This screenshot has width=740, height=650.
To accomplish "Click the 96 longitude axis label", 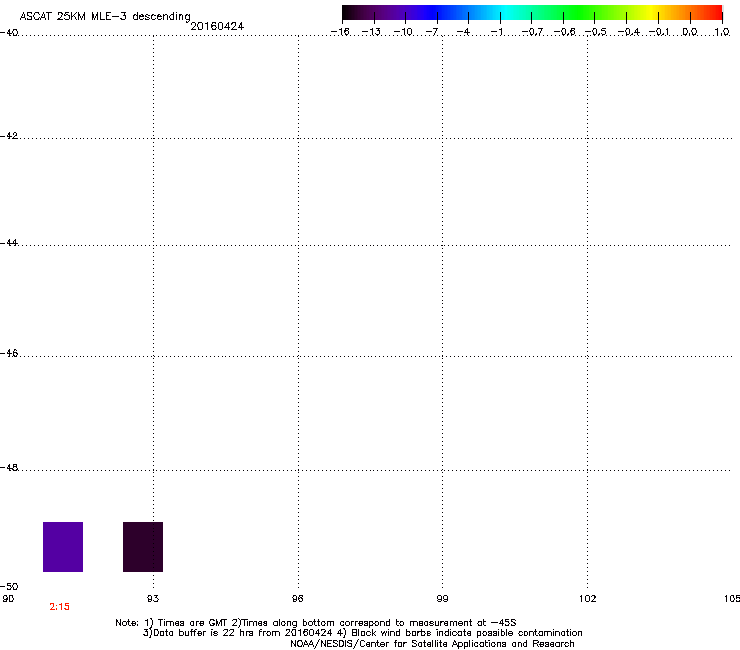I will click(x=297, y=599).
